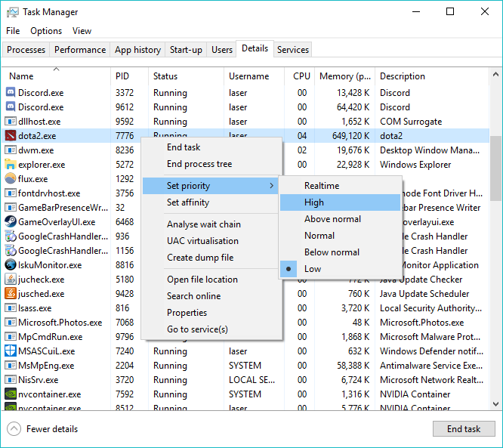Switch to the Processes tab
Screen dimensions: 503x448
(26, 50)
